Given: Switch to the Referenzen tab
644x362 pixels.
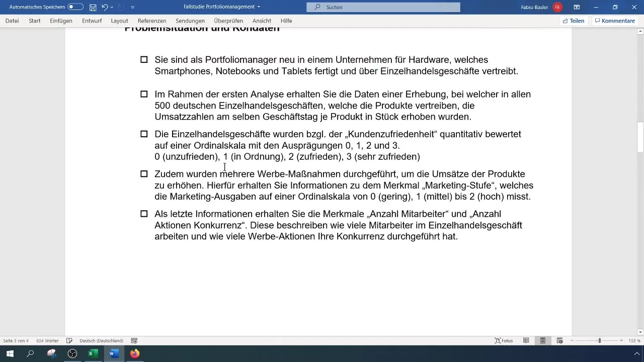Looking at the screenshot, I should click(152, 21).
